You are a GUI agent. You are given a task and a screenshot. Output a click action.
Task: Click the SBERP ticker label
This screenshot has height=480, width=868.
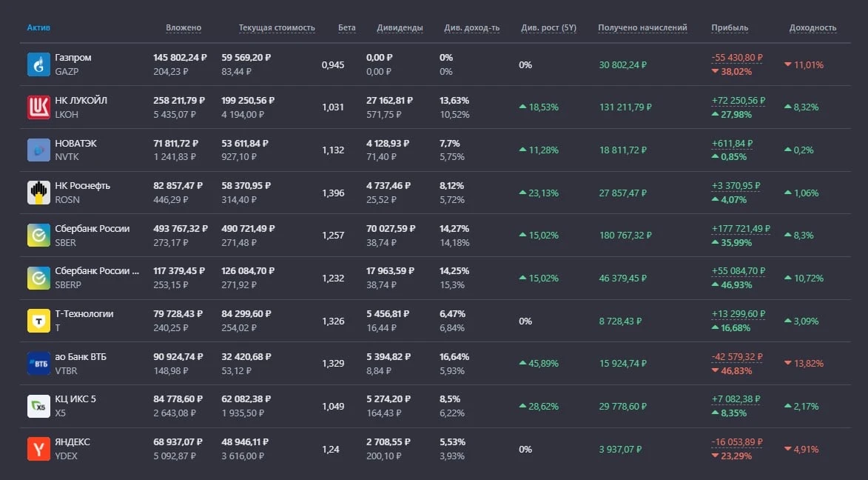pyautogui.click(x=68, y=285)
